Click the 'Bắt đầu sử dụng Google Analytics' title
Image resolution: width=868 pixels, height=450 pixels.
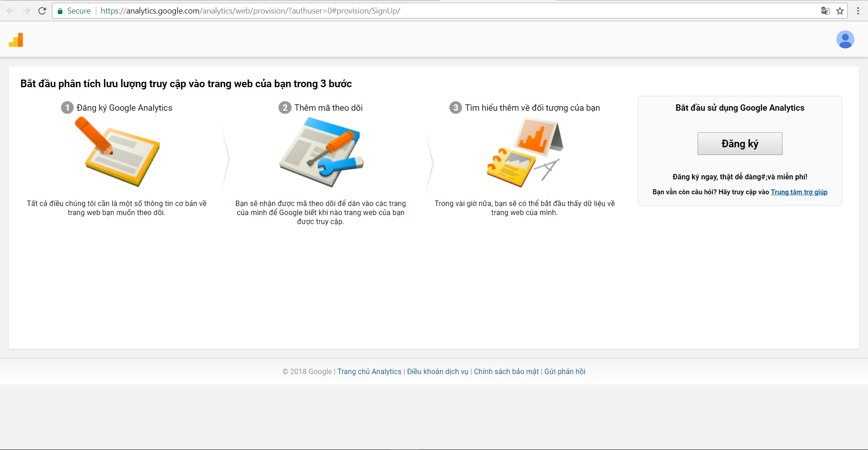click(740, 108)
